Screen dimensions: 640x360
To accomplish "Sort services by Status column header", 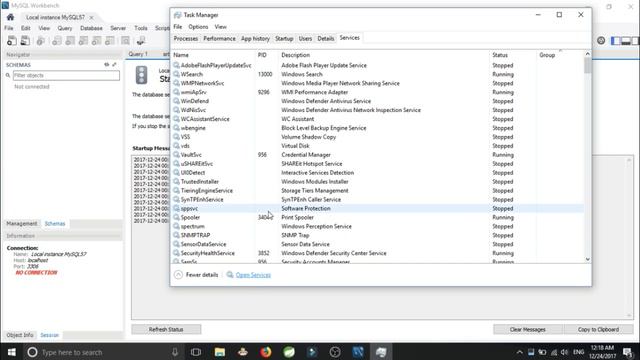I will 513,55.
